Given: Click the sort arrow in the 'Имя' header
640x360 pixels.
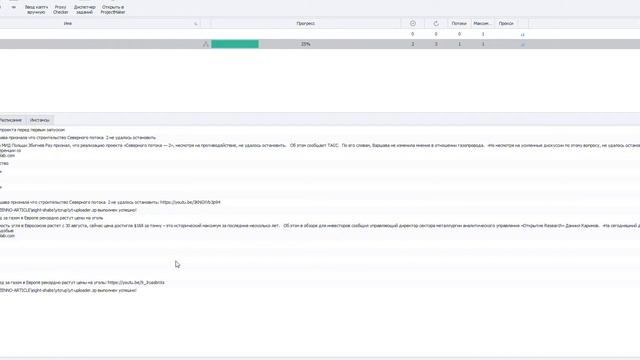Looking at the screenshot, I should (x=196, y=24).
